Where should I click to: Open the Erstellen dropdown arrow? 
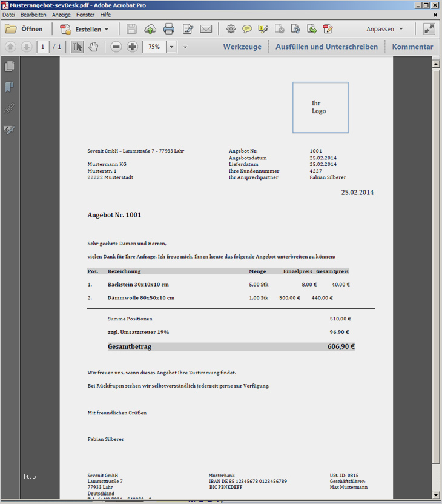click(107, 29)
